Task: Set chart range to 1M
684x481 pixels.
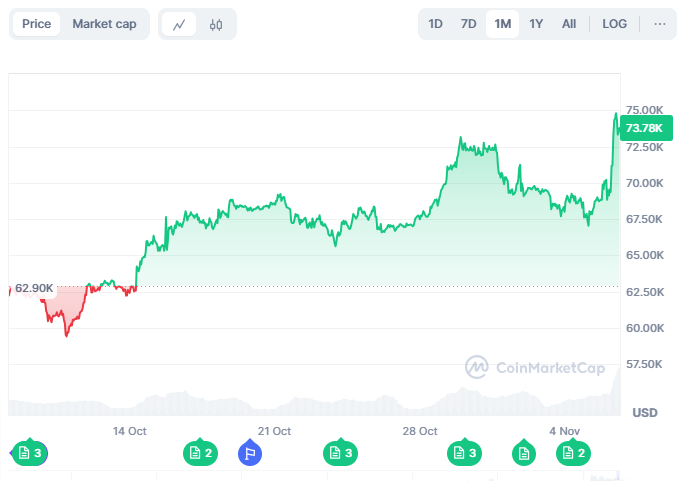Action: (x=503, y=24)
